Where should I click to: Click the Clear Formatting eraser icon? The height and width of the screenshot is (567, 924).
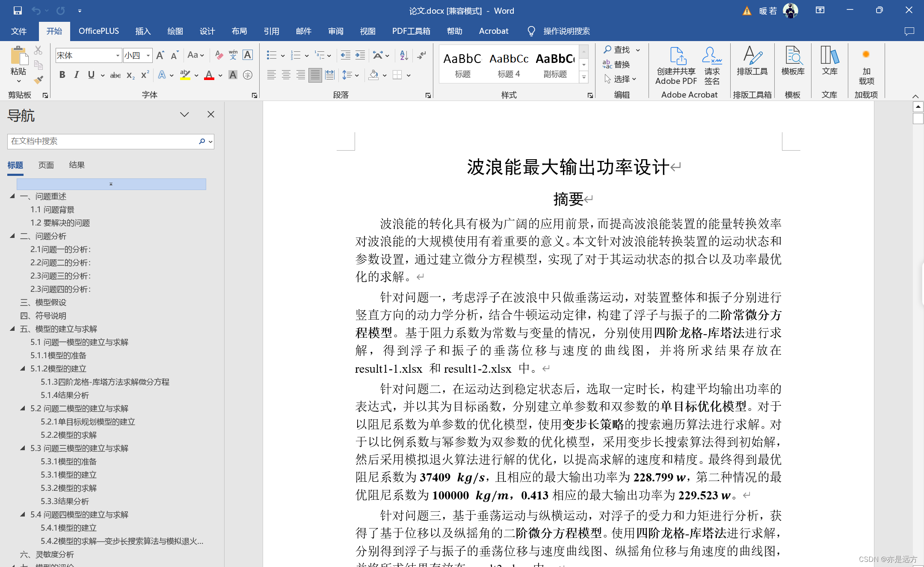pyautogui.click(x=219, y=55)
